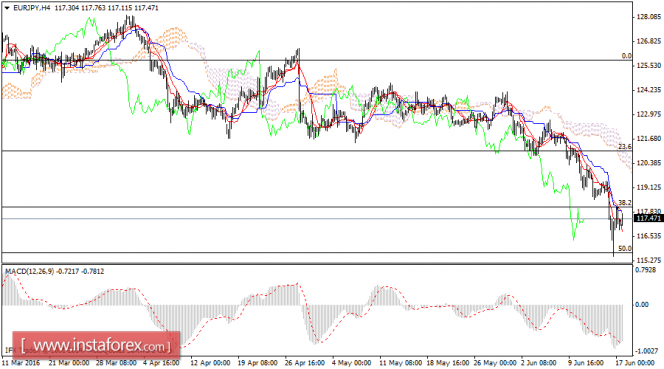Viewport: 664px width, 369px height.
Task: Click the 26 May 00:00 date label
Action: (495, 363)
